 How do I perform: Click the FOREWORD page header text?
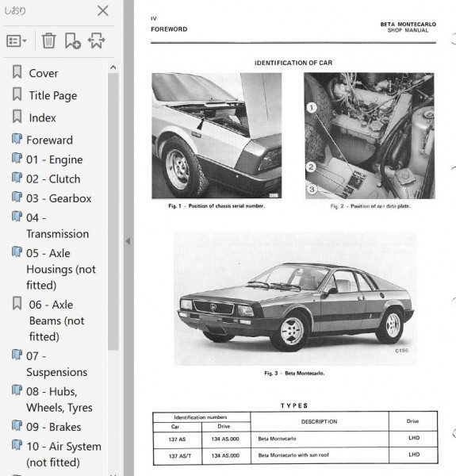click(x=169, y=29)
